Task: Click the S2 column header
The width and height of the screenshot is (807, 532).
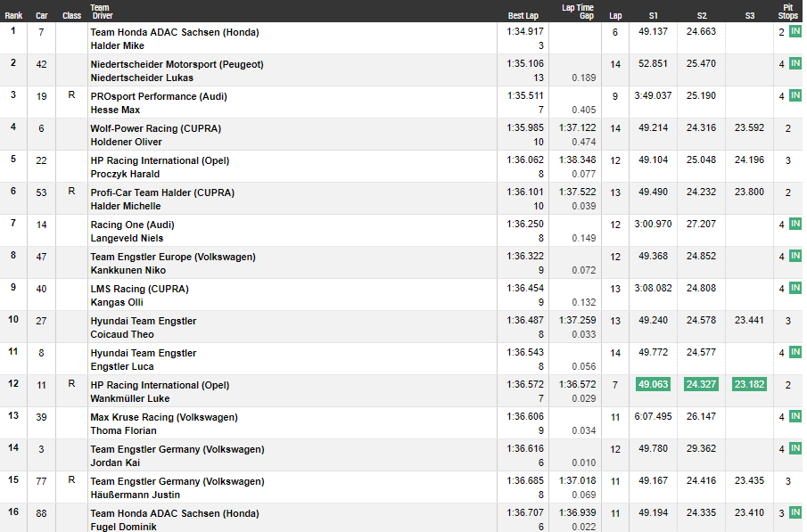Action: 702,15
